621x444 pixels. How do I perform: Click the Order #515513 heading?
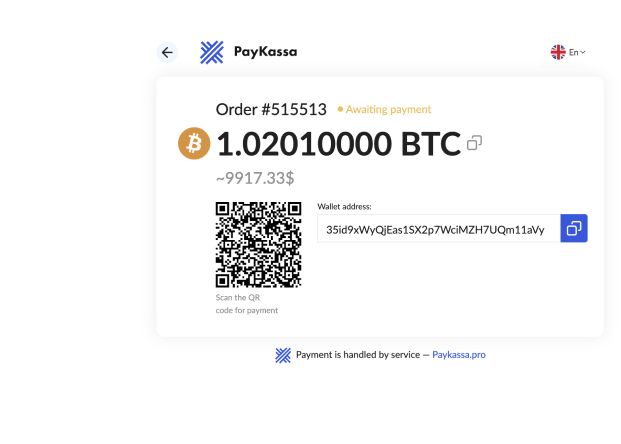[x=271, y=109]
